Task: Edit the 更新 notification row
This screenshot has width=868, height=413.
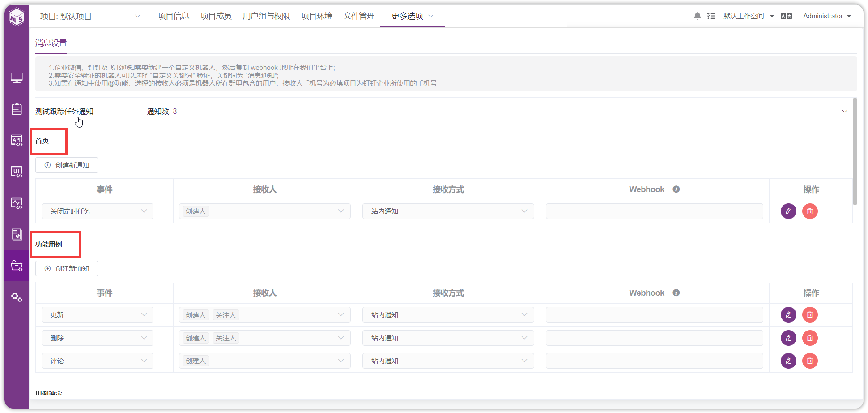Action: pyautogui.click(x=788, y=314)
